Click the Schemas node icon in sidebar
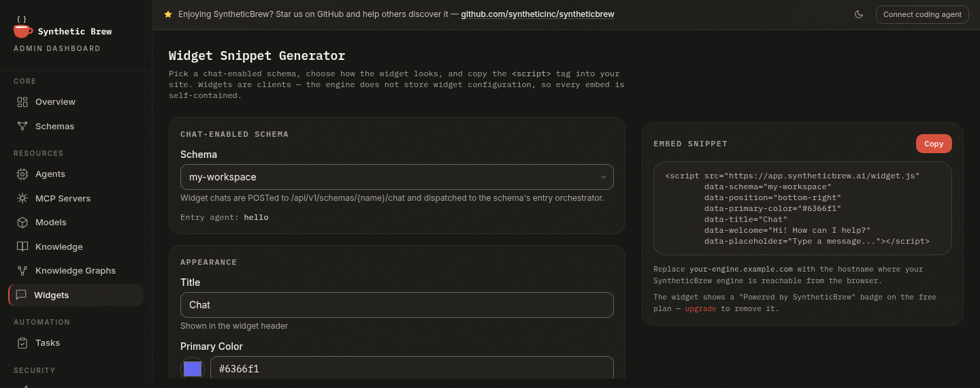The image size is (980, 388). [22, 127]
